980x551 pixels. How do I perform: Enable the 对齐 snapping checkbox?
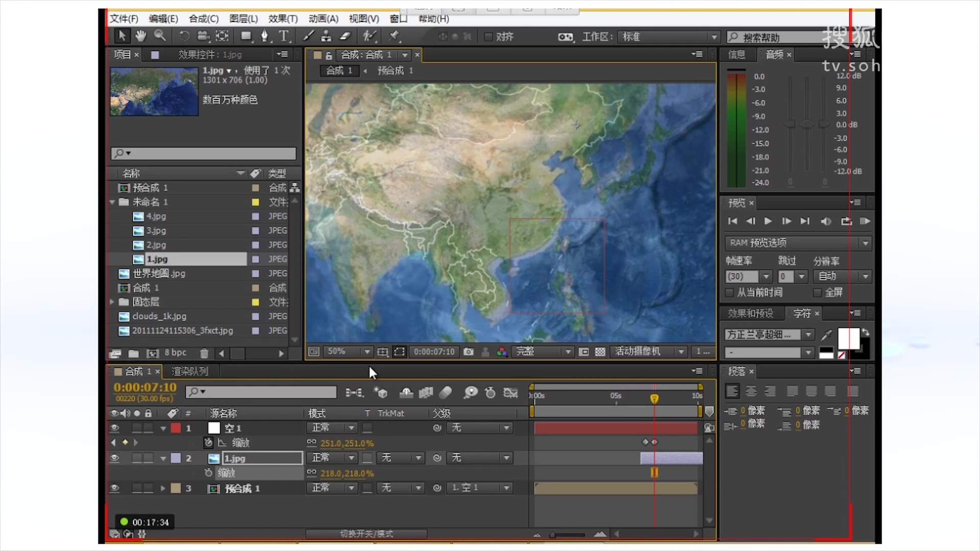tap(488, 37)
